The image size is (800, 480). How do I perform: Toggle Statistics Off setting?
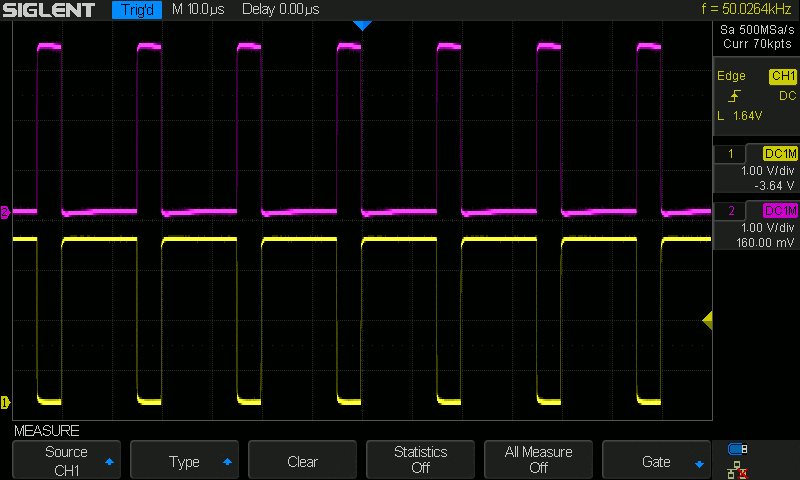coord(420,461)
